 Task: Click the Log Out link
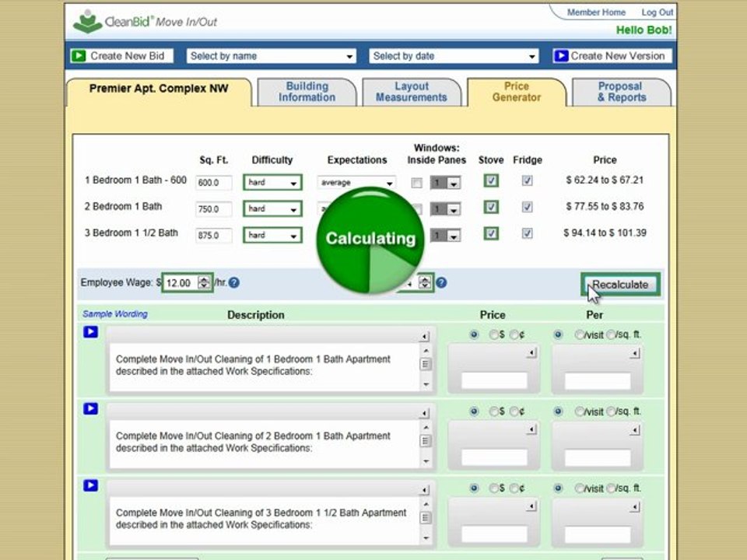click(x=657, y=12)
